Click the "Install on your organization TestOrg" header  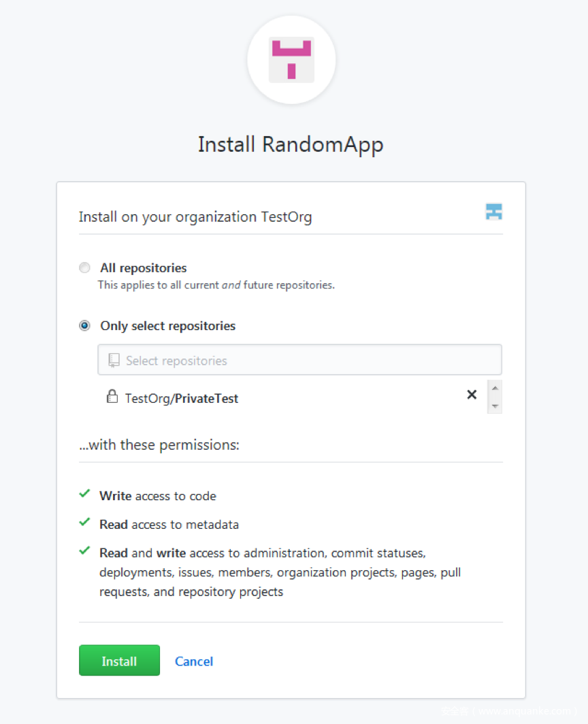pos(195,217)
